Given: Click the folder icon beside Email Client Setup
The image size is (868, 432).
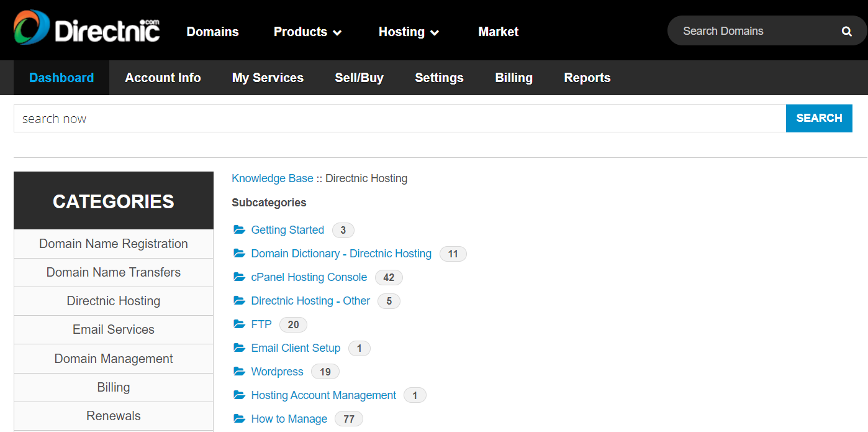Looking at the screenshot, I should [239, 348].
